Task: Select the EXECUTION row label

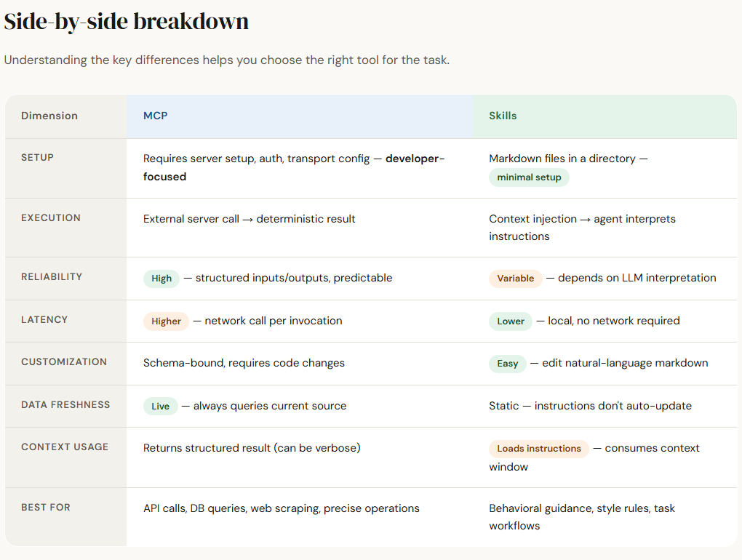Action: (x=51, y=218)
